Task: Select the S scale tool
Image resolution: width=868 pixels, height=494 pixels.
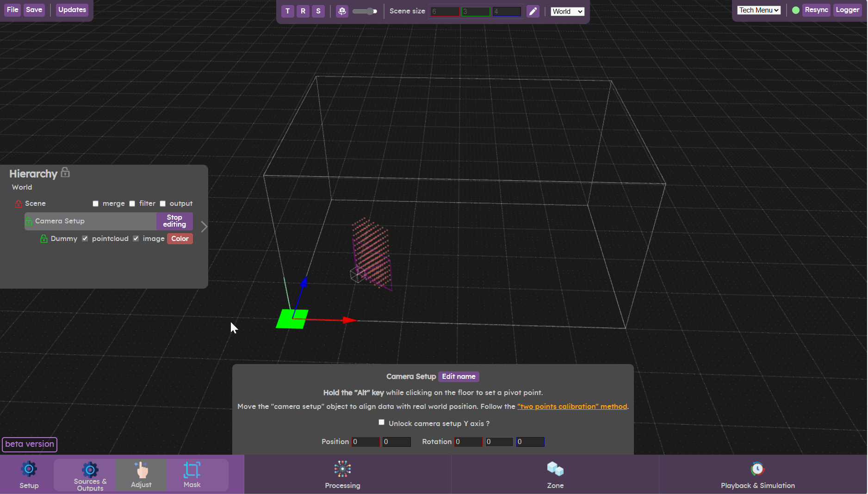Action: click(x=318, y=11)
